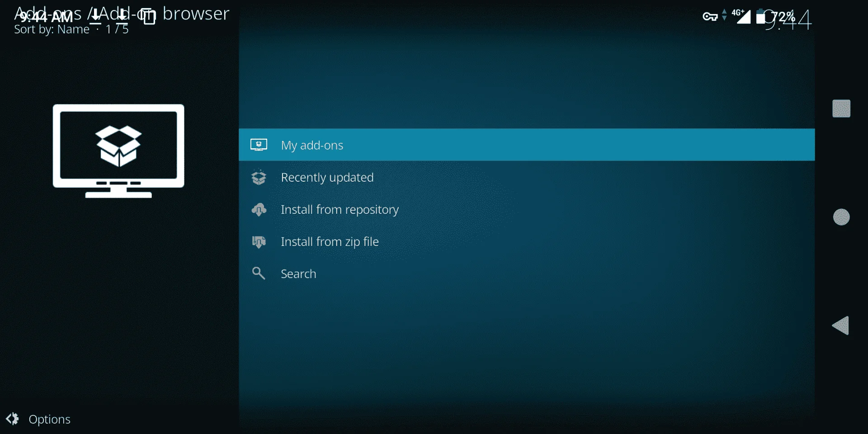
Task: Click the large add-on browser thumbnail
Action: [118, 151]
